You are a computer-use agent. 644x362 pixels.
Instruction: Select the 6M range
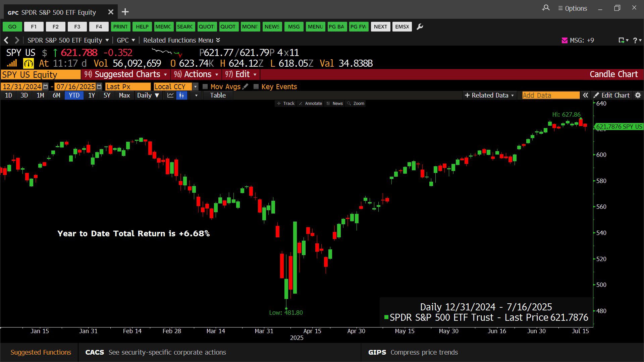(56, 96)
